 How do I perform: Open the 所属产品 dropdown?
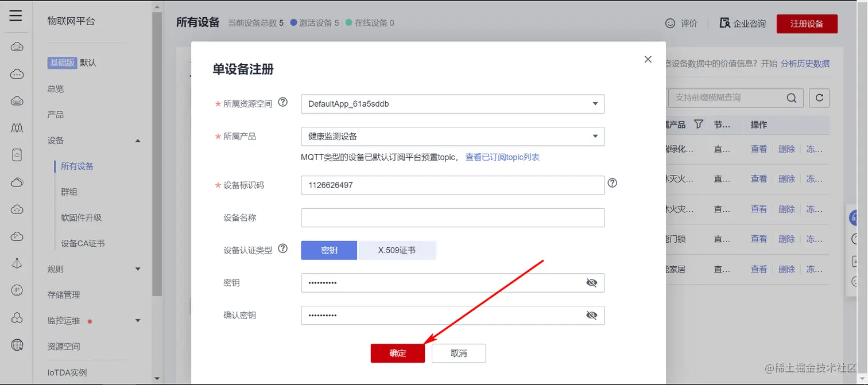[x=452, y=136]
